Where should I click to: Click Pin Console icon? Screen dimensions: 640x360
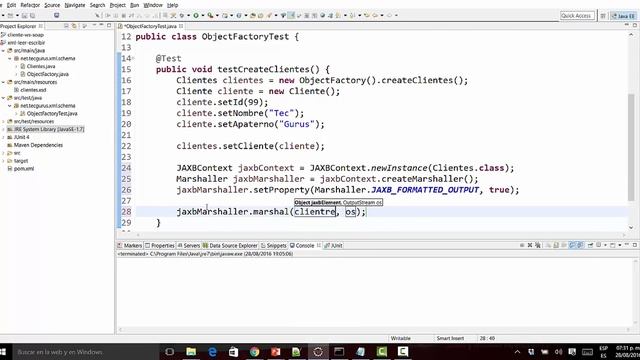(590, 245)
